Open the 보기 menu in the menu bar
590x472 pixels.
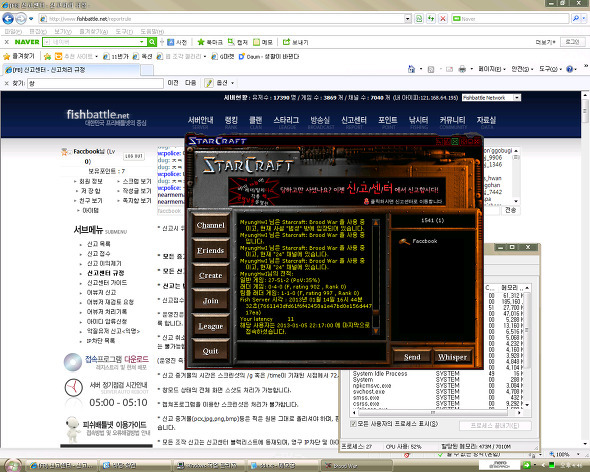(x=62, y=31)
